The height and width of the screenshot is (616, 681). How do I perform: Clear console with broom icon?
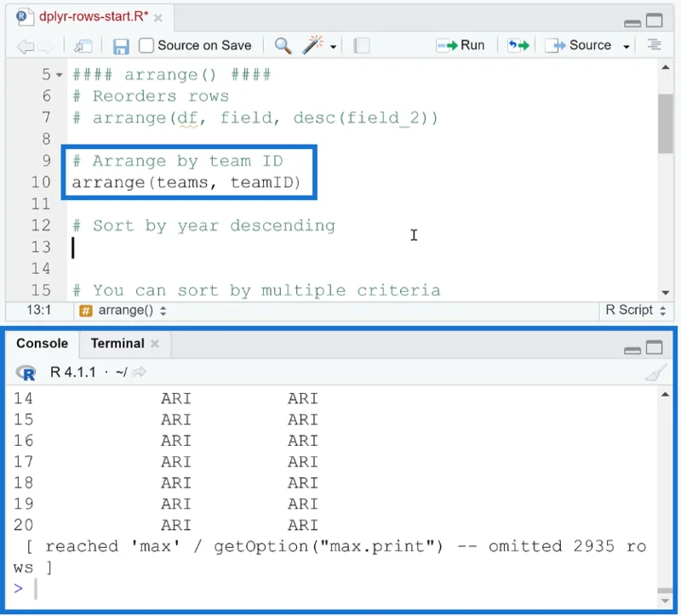tap(655, 372)
